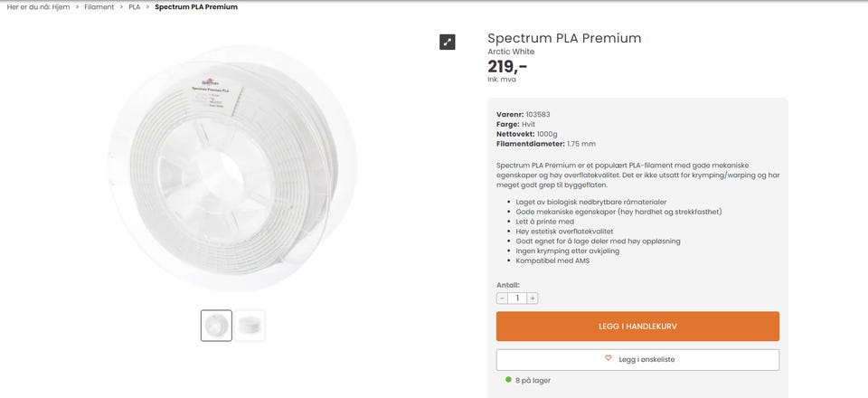Click the '8 på lager' stock text
The width and height of the screenshot is (868, 398).
tap(533, 380)
